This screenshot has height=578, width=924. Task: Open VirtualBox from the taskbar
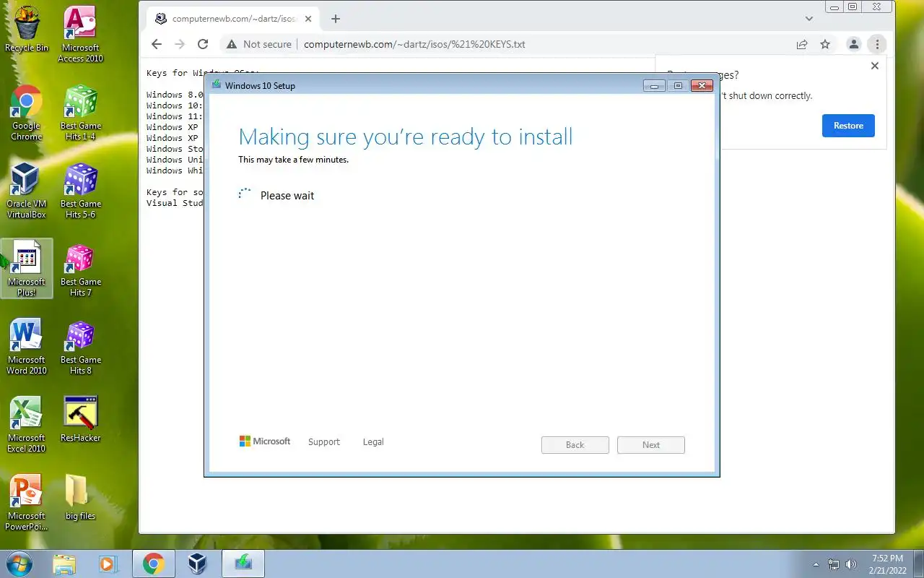coord(198,564)
